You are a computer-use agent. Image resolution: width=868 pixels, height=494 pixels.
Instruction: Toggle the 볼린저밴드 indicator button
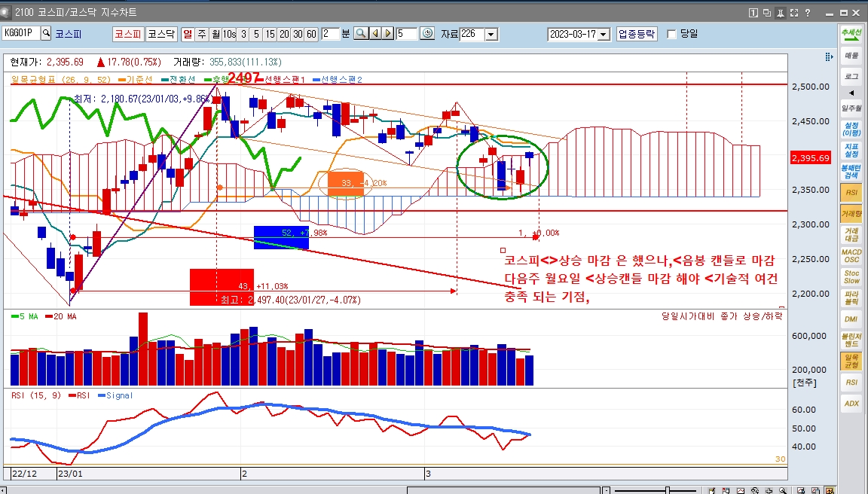point(851,340)
